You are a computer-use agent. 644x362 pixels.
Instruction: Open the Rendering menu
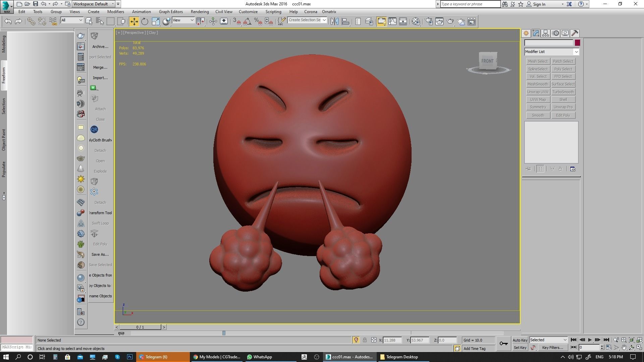200,11
